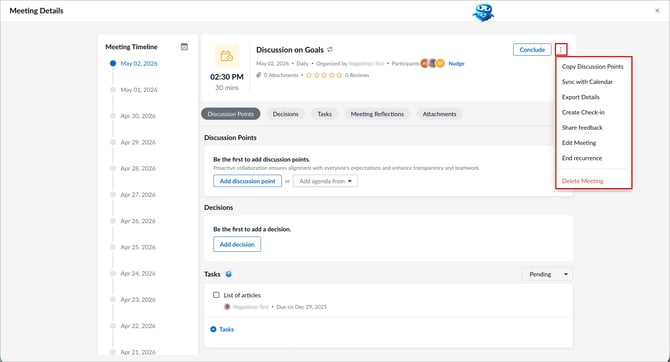Image resolution: width=670 pixels, height=362 pixels.
Task: Open the Add agenda from dropdown
Action: tap(326, 181)
